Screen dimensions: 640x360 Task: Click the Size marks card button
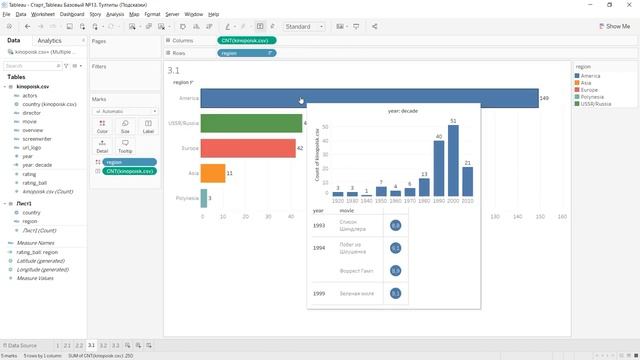tap(125, 127)
